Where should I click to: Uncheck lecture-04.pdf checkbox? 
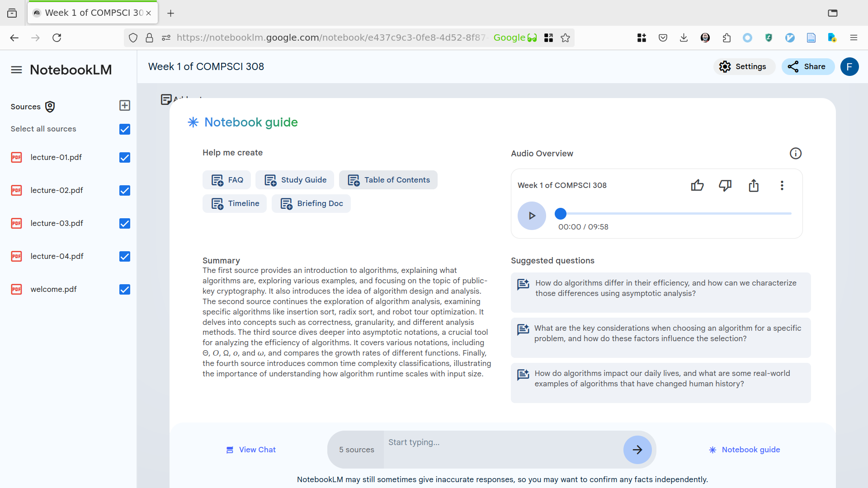click(x=125, y=256)
